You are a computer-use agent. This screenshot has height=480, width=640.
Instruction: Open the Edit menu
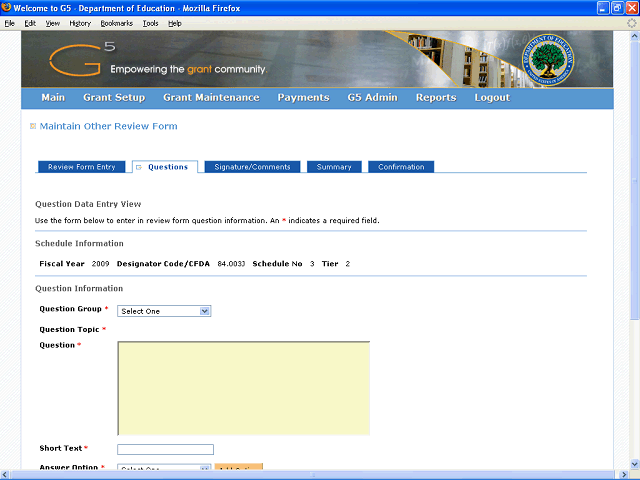[x=30, y=23]
